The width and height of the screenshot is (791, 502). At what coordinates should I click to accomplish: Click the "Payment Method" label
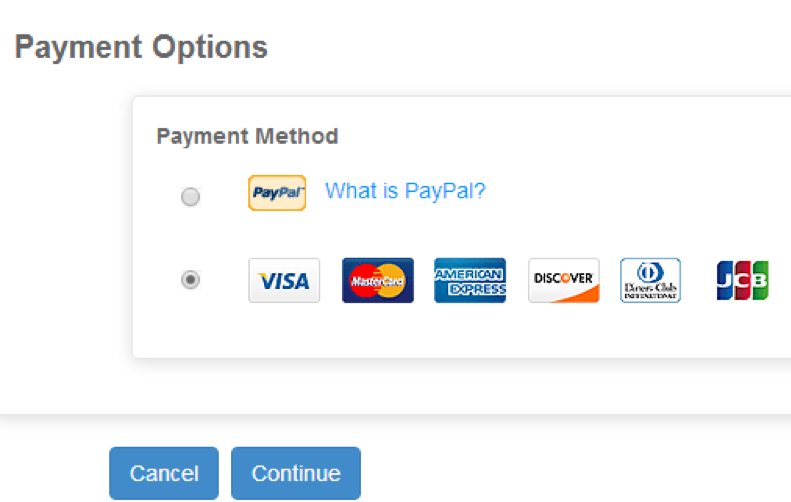point(247,136)
